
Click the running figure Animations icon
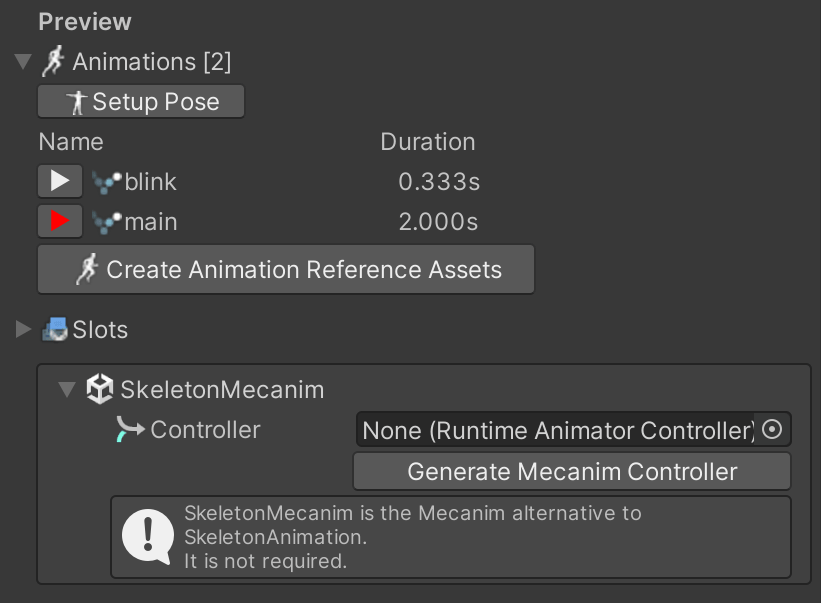[53, 61]
